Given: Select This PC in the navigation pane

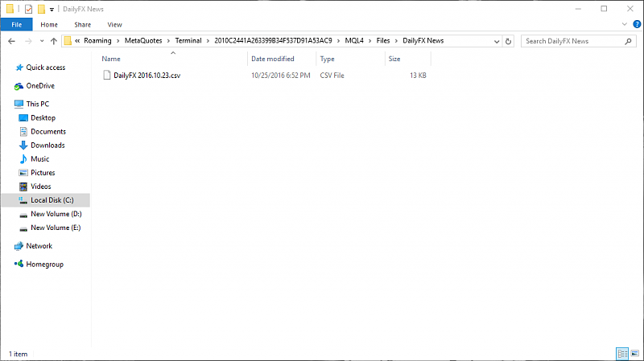Looking at the screenshot, I should pyautogui.click(x=37, y=104).
